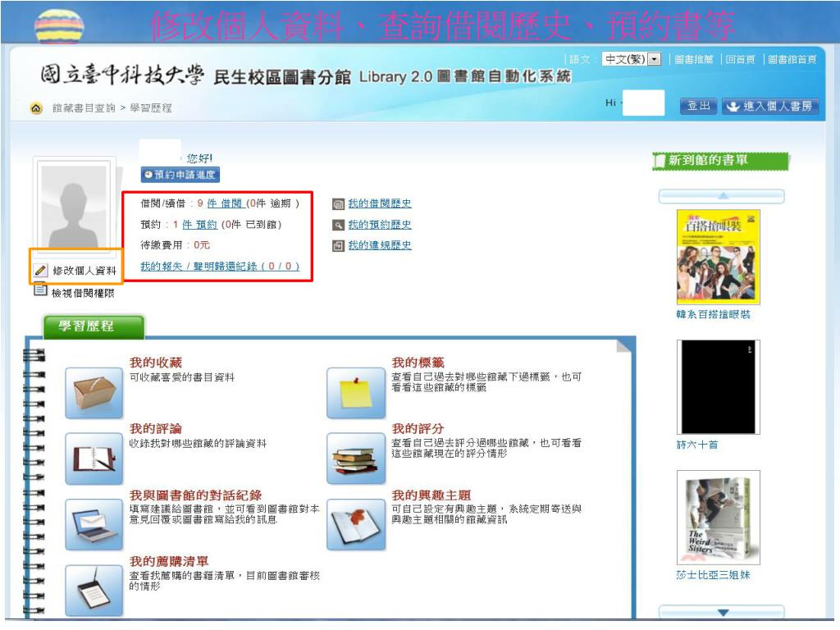
Task: Open the 我的違規歷史 link
Action: point(380,245)
